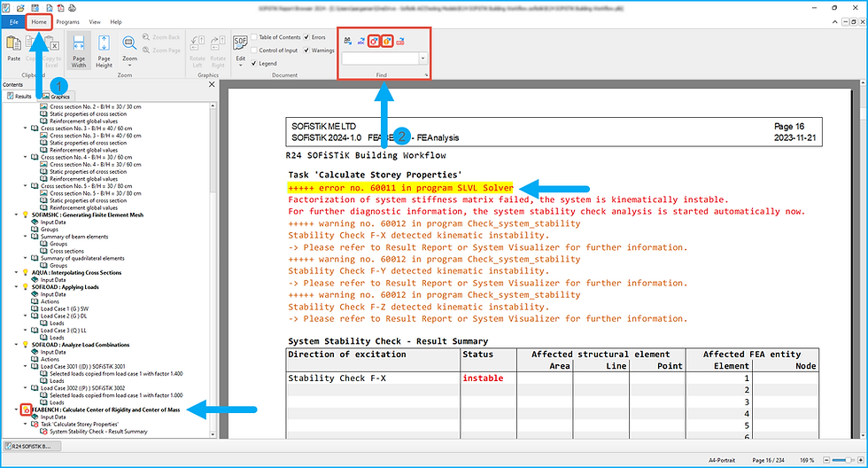The height and width of the screenshot is (468, 868).
Task: Switch to the Home ribbon tab
Action: pos(39,22)
